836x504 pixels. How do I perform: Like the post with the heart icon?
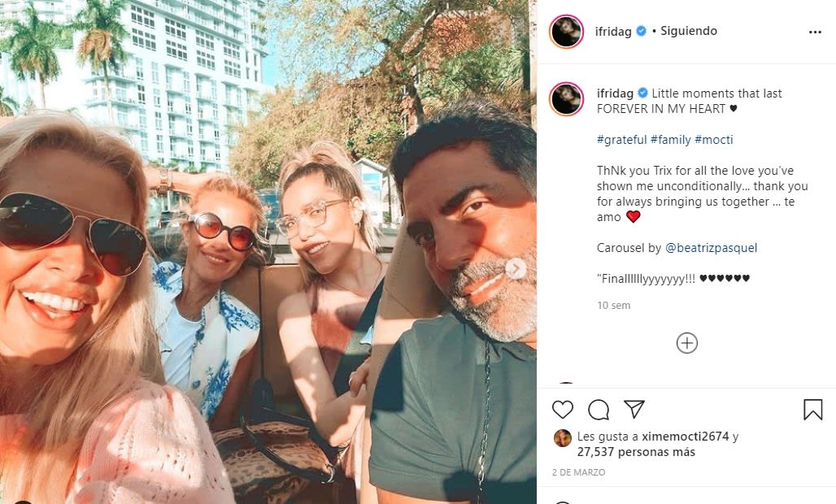pos(563,410)
